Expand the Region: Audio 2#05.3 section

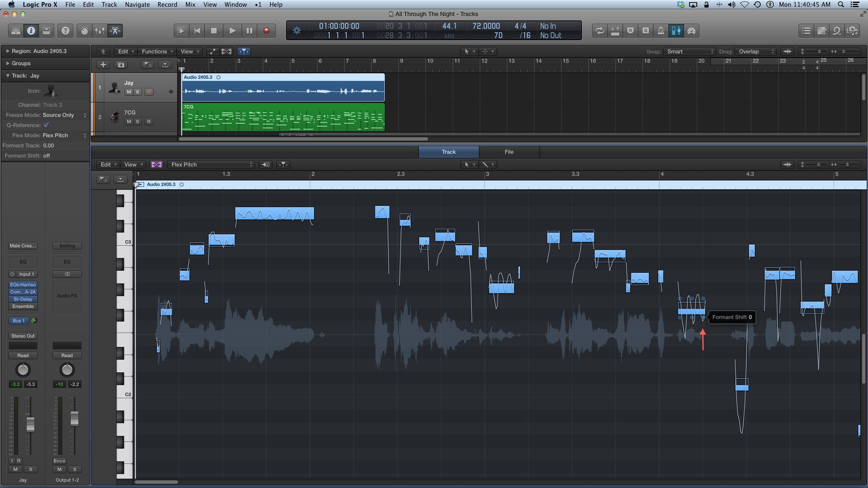pos(8,51)
